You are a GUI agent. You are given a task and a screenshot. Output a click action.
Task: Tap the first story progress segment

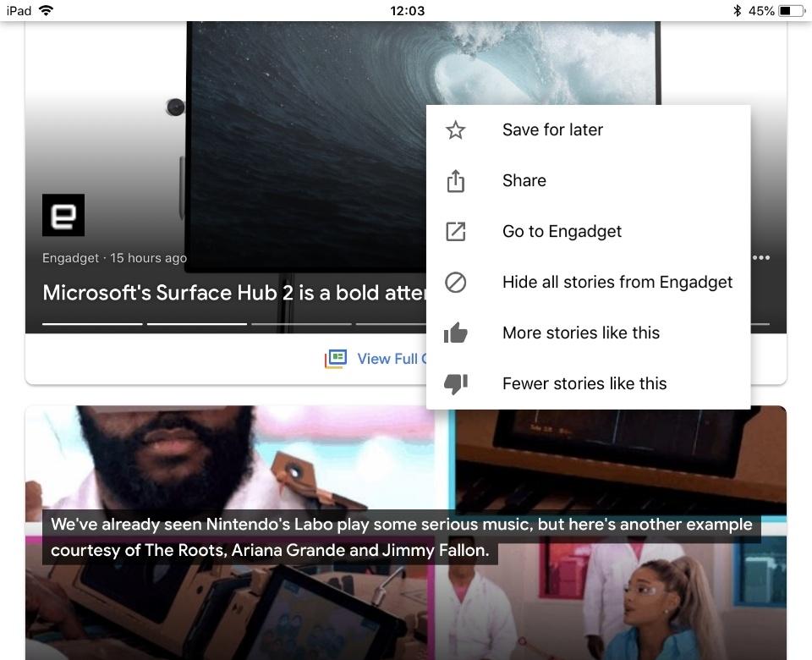click(x=92, y=324)
